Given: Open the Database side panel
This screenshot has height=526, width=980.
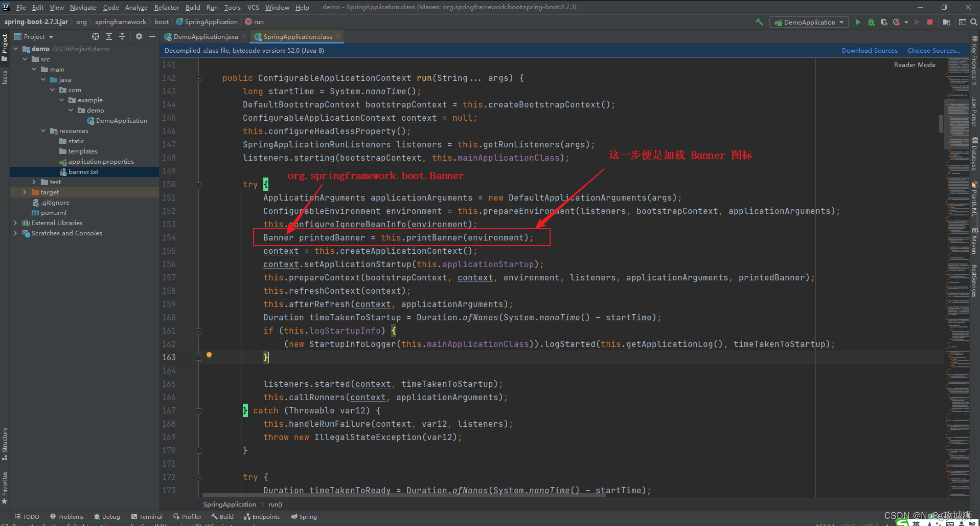Looking at the screenshot, I should (974, 154).
